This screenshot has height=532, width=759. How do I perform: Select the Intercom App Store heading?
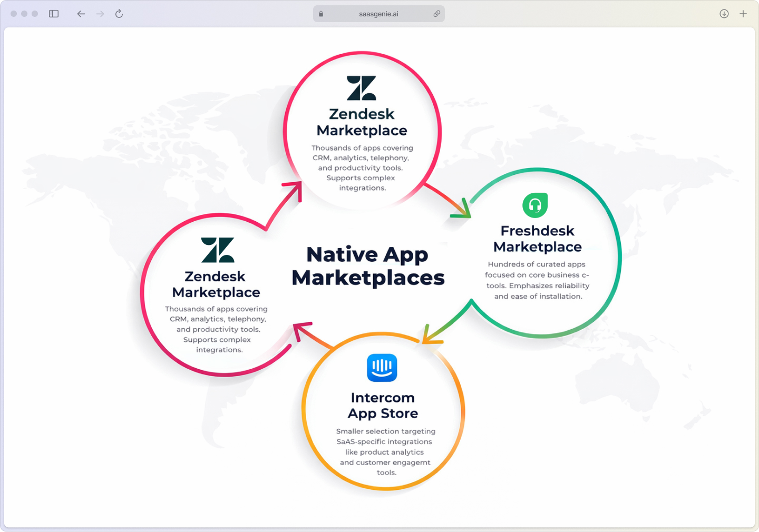pos(383,406)
